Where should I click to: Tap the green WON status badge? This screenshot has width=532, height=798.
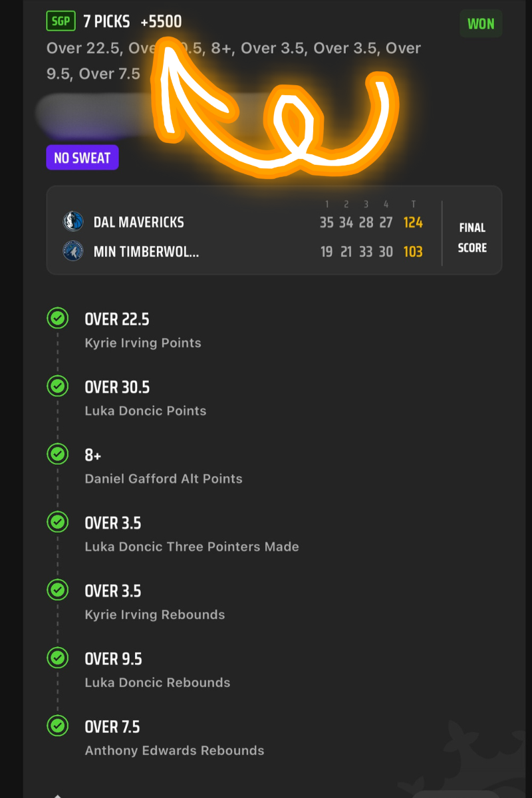pyautogui.click(x=481, y=24)
